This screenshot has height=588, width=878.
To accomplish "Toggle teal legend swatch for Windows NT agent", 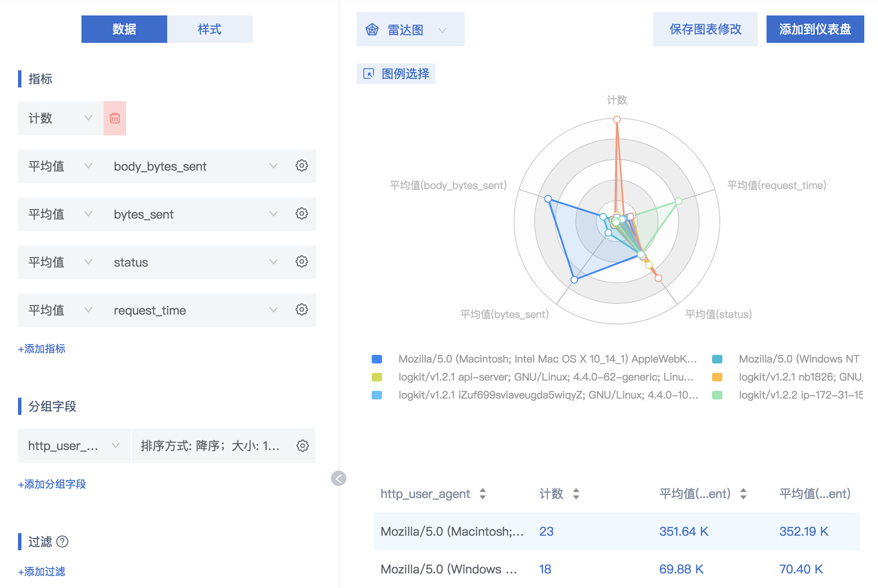I will tap(717, 359).
